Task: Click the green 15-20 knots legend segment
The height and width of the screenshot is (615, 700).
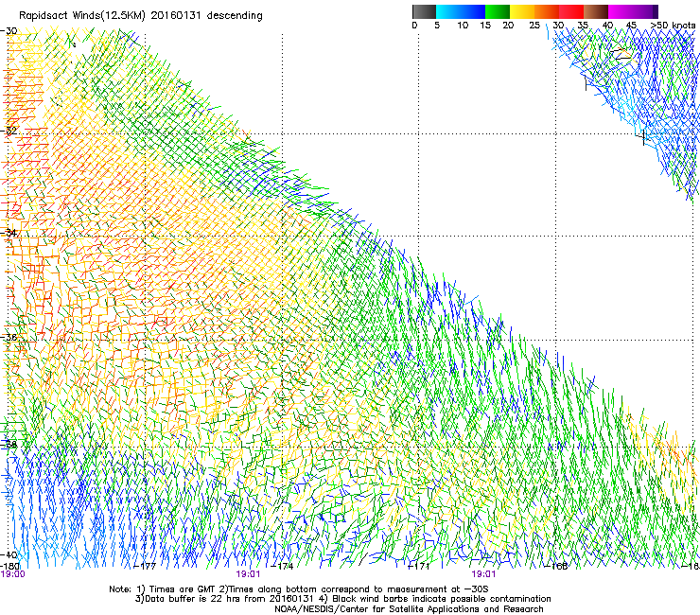Action: [x=498, y=11]
